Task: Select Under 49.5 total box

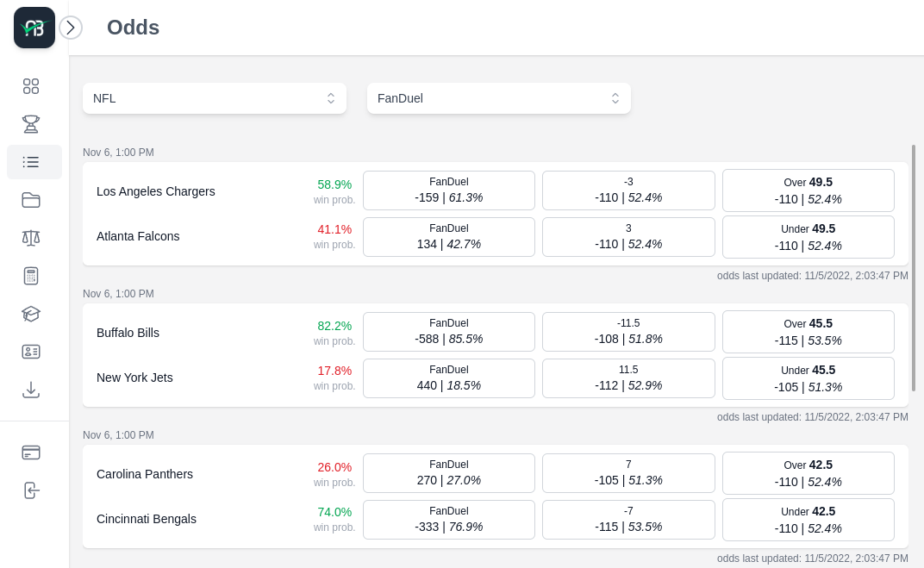Action: (x=808, y=237)
